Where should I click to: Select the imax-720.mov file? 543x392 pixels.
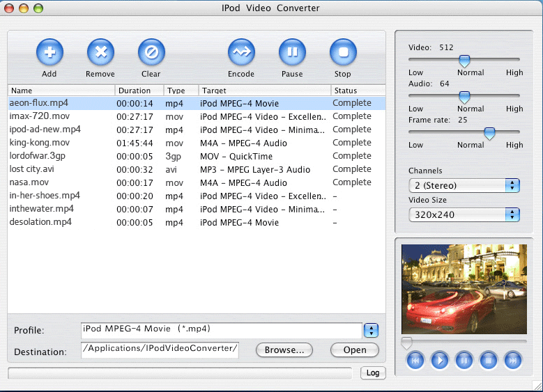coord(40,116)
